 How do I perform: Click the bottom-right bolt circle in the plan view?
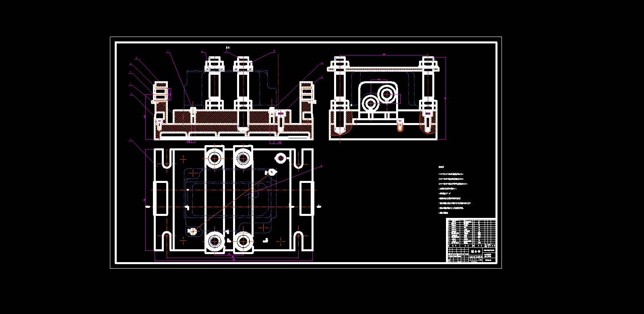[x=243, y=241]
